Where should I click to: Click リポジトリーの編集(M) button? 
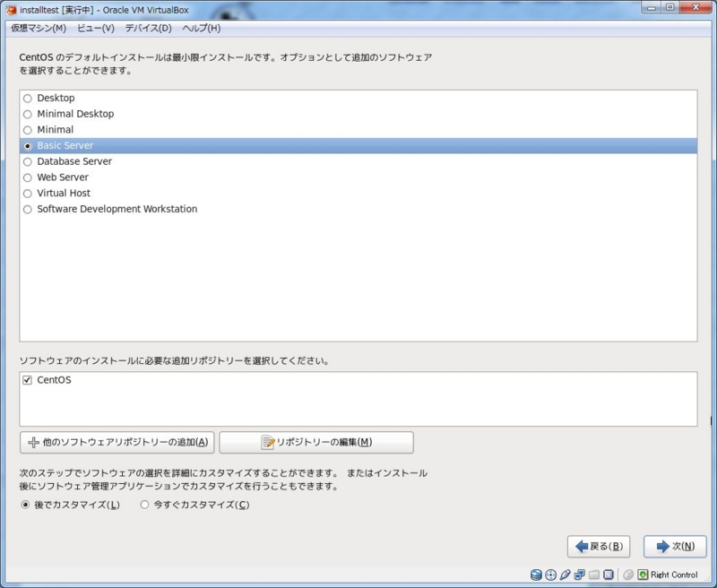[316, 443]
